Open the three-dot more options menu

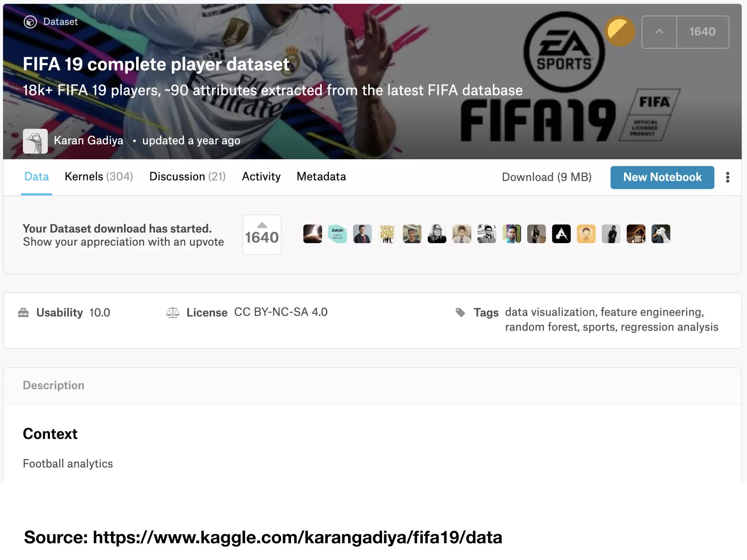(727, 177)
